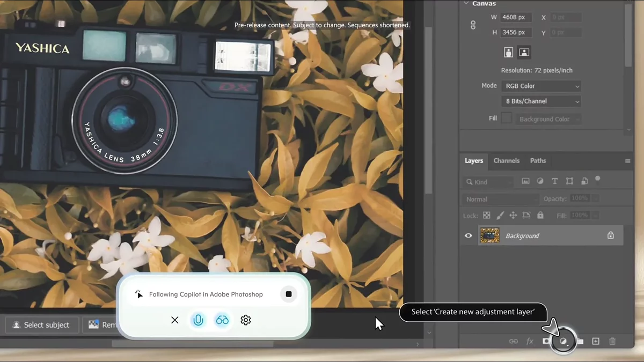Click the Add layer style fx icon

(x=530, y=341)
